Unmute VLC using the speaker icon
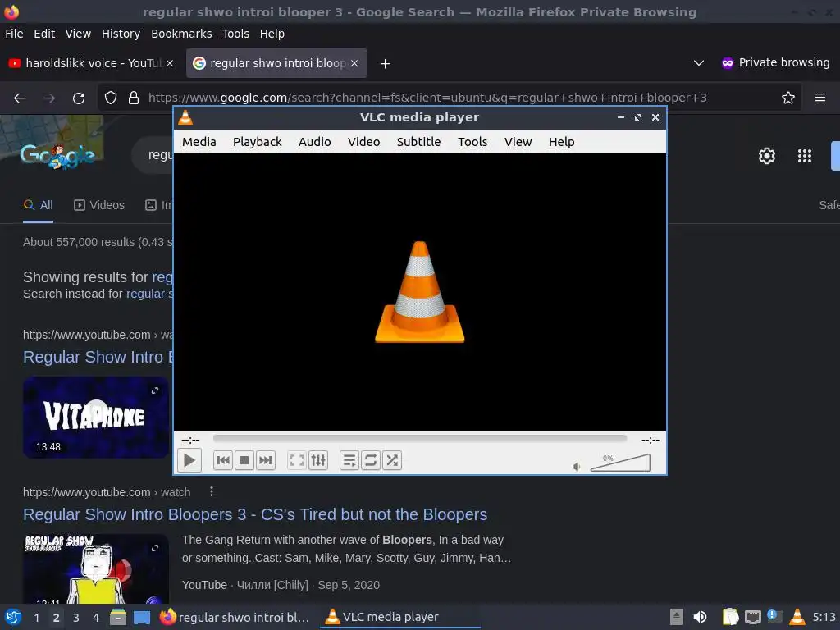The image size is (840, 630). (x=577, y=467)
